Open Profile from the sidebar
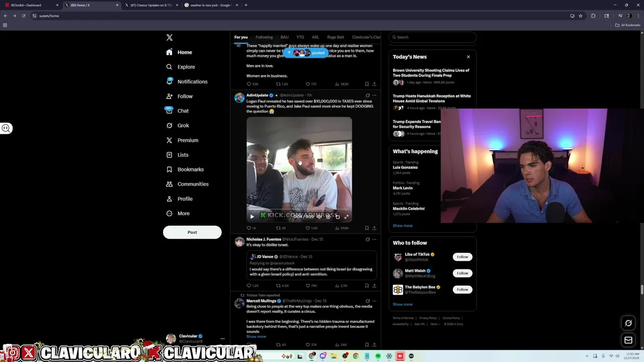644x362 pixels. [x=179, y=199]
